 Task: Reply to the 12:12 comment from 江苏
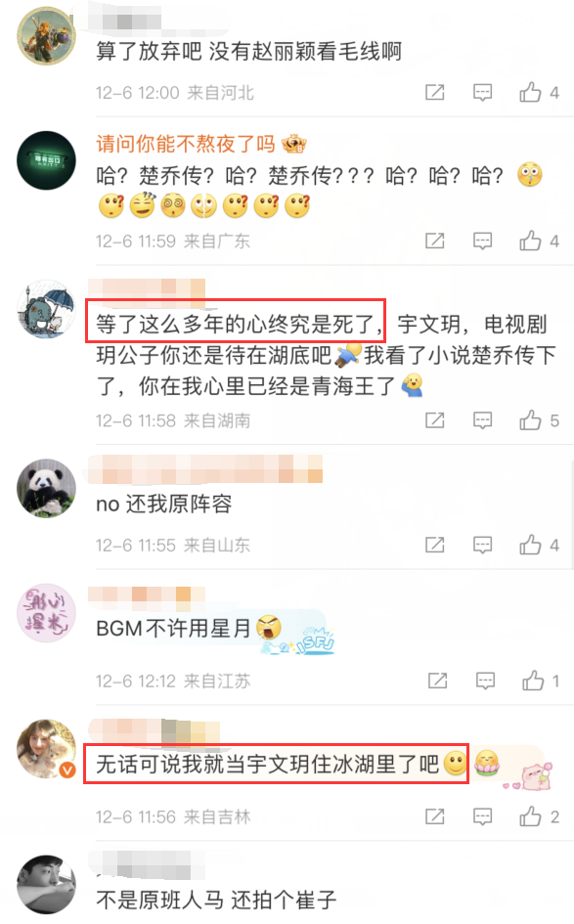485,682
